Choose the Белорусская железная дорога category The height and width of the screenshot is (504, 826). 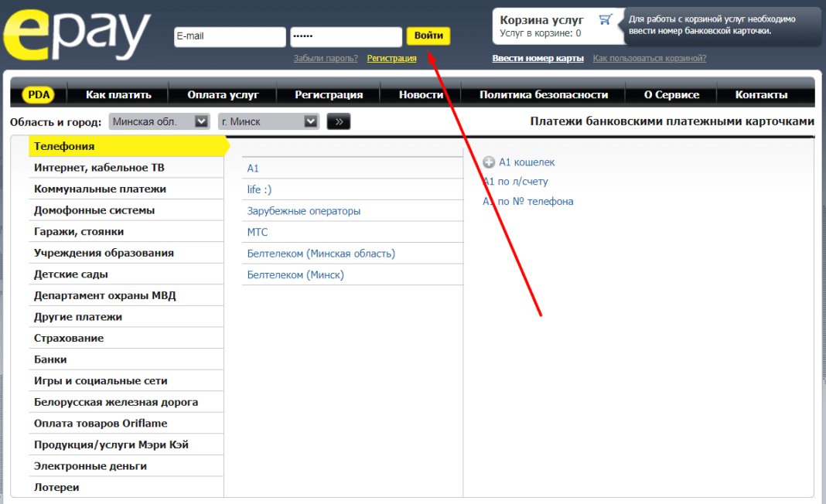pos(116,402)
